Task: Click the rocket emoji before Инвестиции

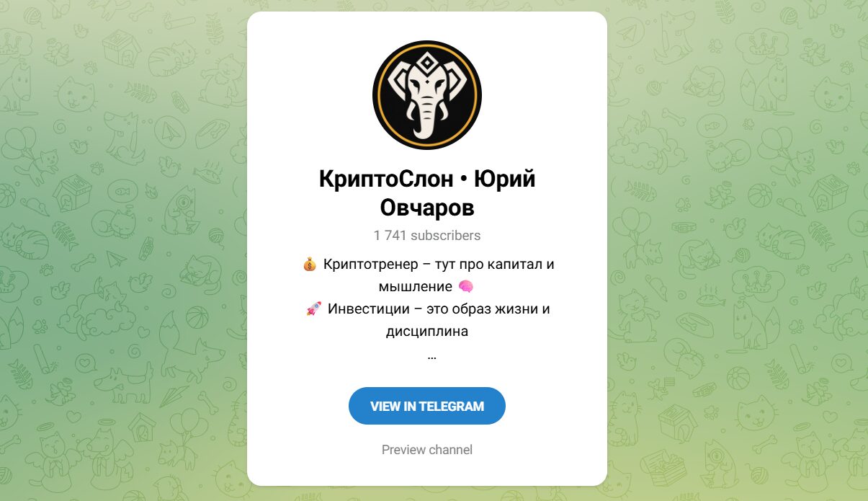Action: pyautogui.click(x=313, y=309)
